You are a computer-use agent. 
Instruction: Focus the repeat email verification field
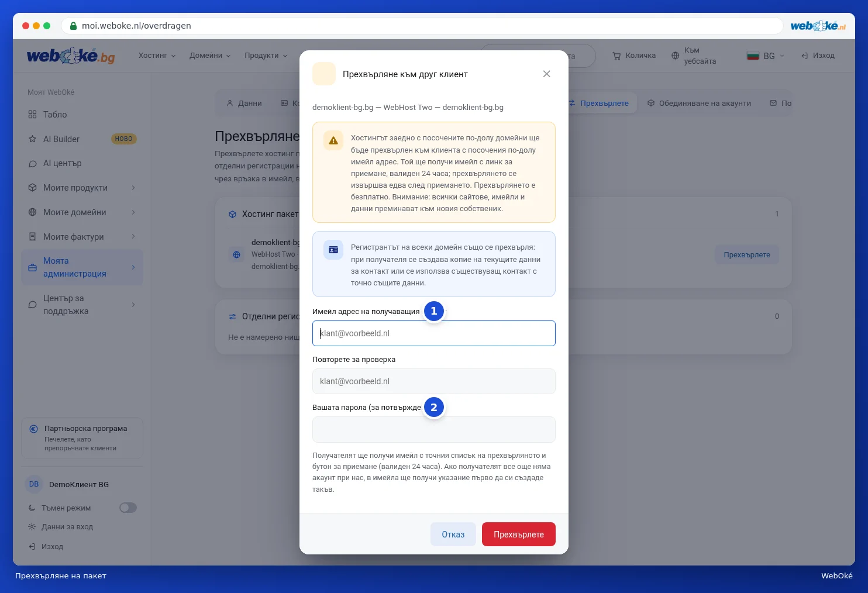click(433, 381)
